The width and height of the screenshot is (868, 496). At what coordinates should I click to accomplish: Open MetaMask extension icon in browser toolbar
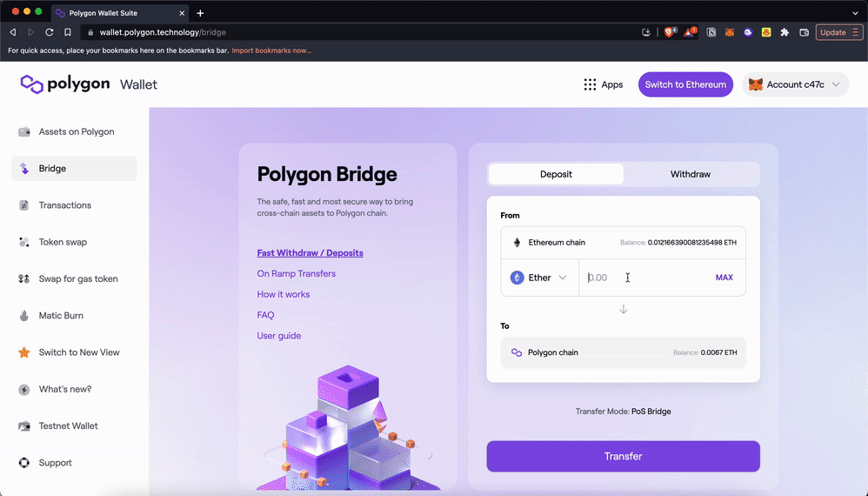pyautogui.click(x=730, y=33)
